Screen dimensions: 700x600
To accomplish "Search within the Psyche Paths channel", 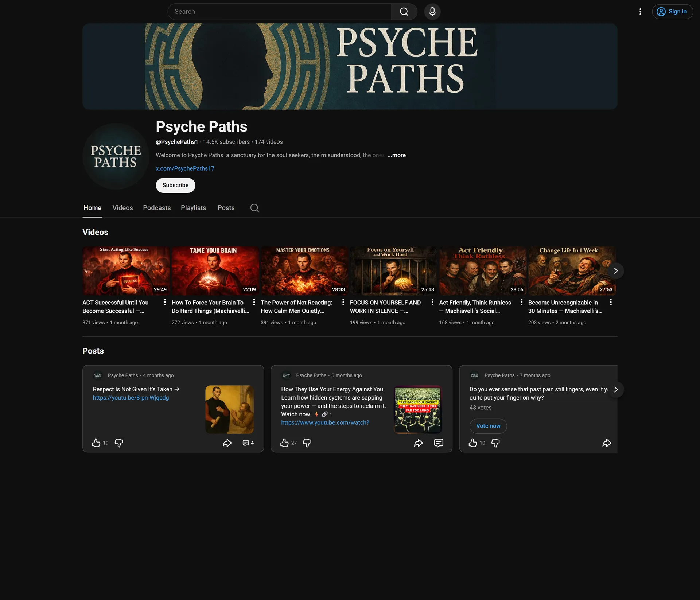I will coord(254,208).
